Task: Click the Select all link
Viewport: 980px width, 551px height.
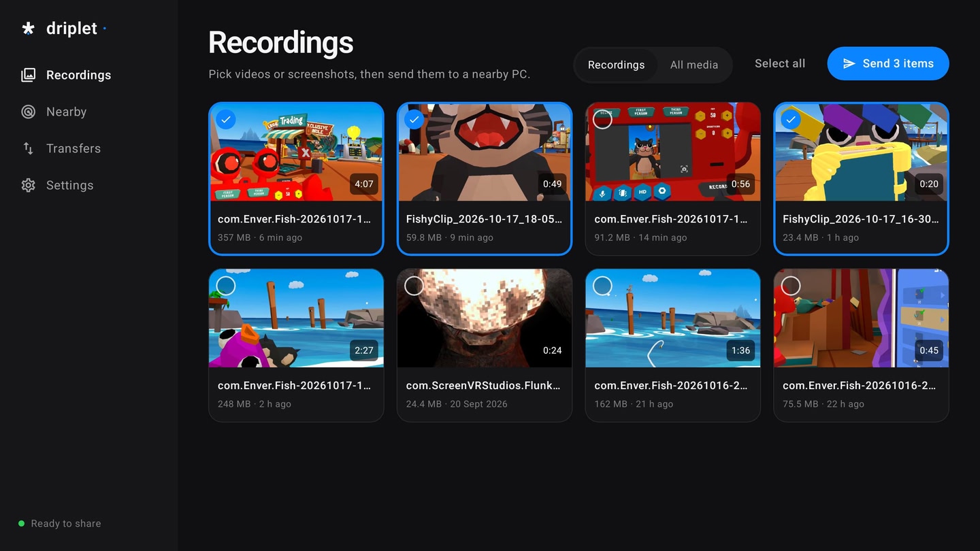Action: 780,63
